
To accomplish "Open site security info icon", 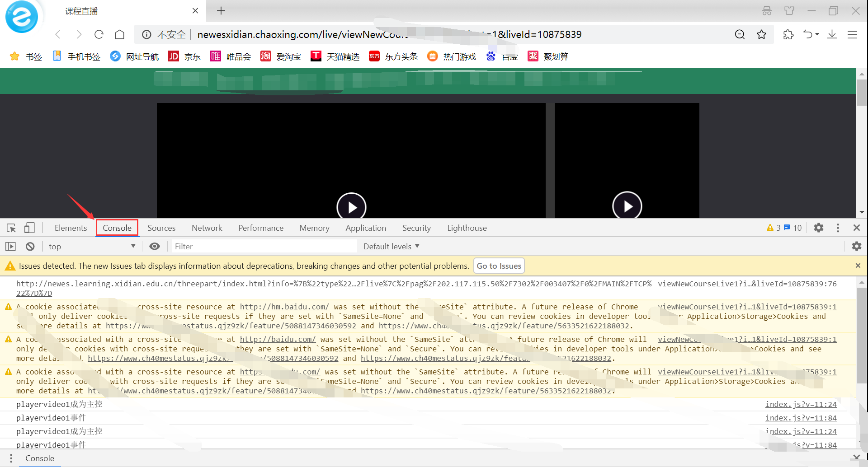I will (146, 34).
